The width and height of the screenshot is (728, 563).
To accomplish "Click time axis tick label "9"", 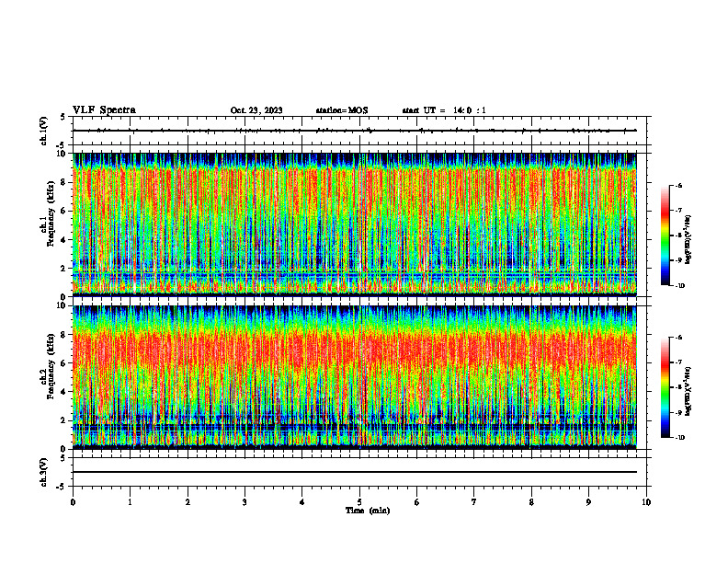I will [588, 502].
